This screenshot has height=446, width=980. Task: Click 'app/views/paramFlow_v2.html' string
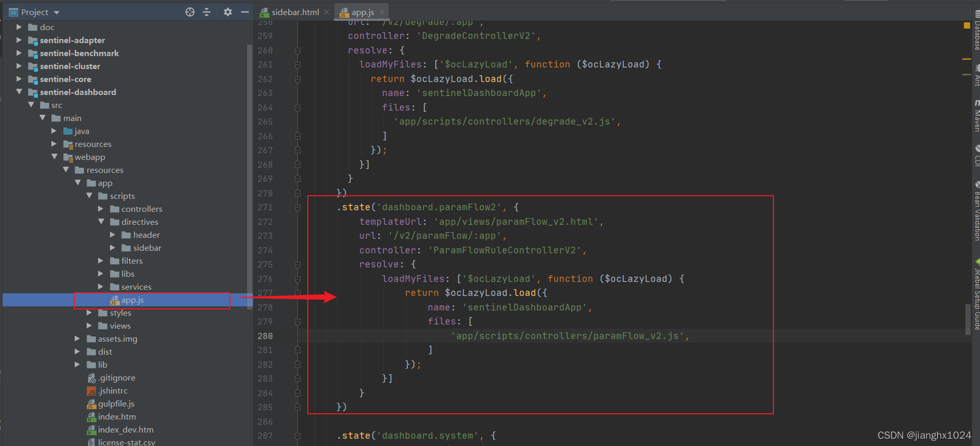click(516, 222)
